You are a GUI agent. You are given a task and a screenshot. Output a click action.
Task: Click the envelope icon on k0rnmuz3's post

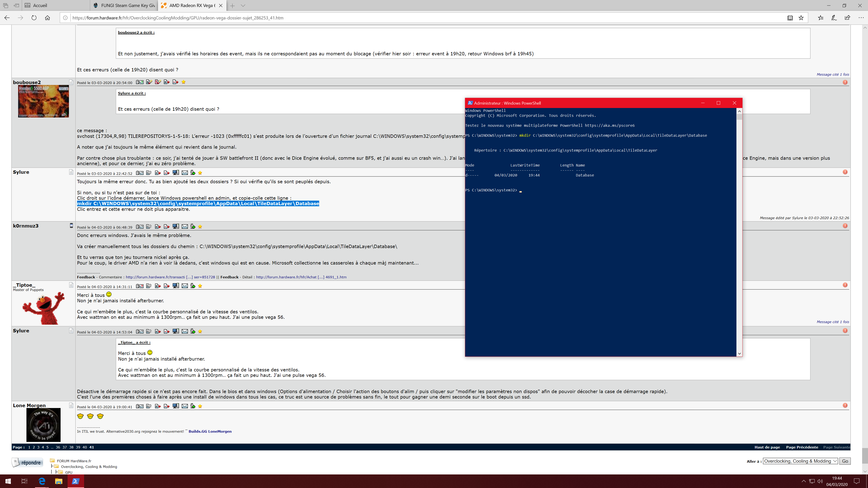[x=185, y=227]
